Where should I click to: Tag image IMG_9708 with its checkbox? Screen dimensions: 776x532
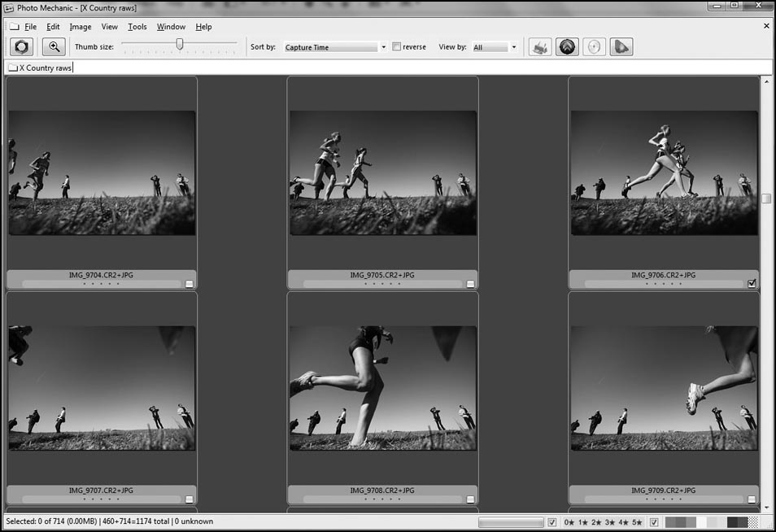click(x=470, y=499)
